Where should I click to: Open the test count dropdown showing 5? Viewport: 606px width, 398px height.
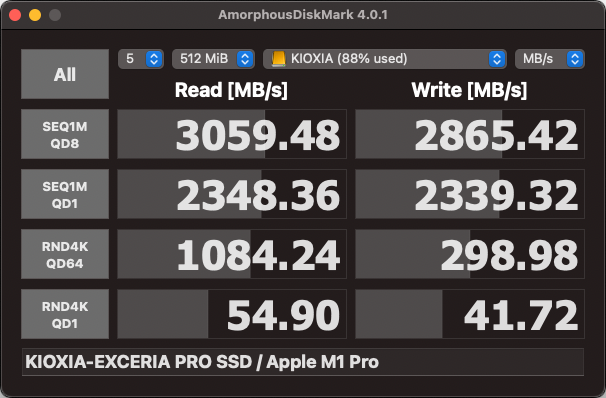pos(141,59)
